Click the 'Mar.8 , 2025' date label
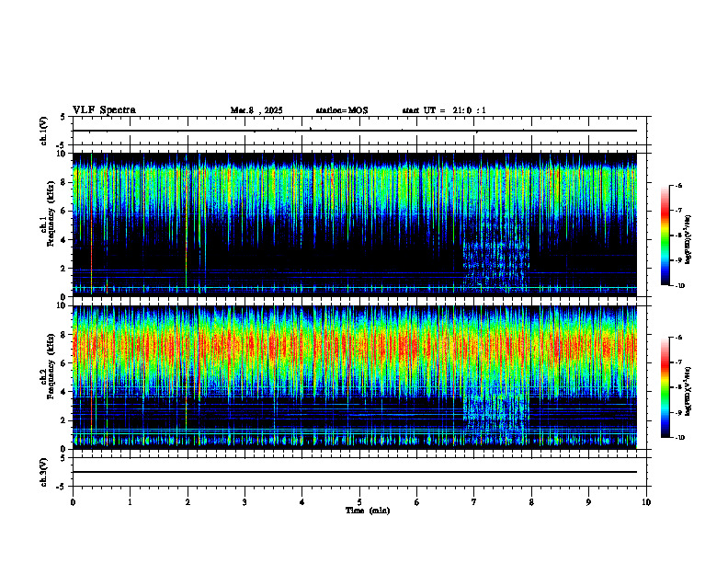The image size is (728, 563). [x=256, y=110]
